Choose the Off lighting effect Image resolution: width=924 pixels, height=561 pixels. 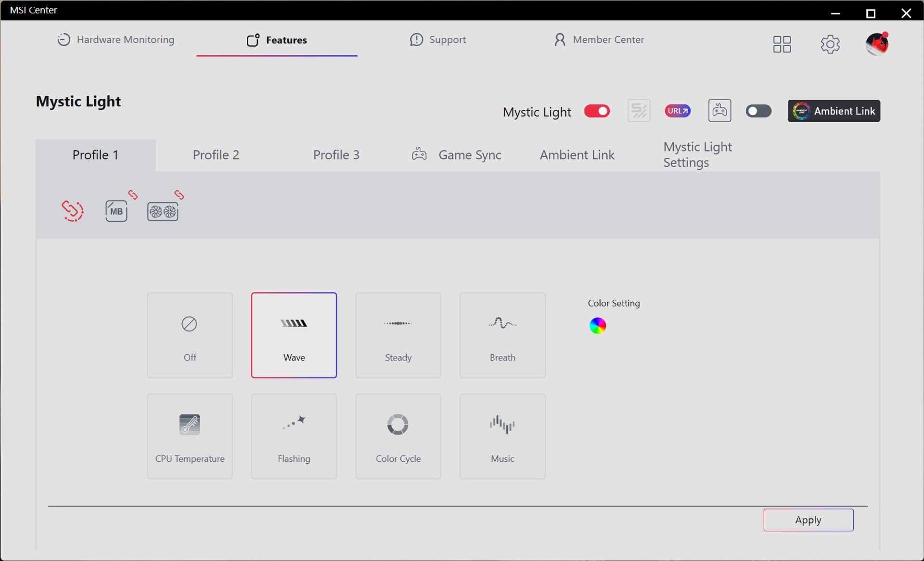pos(190,335)
